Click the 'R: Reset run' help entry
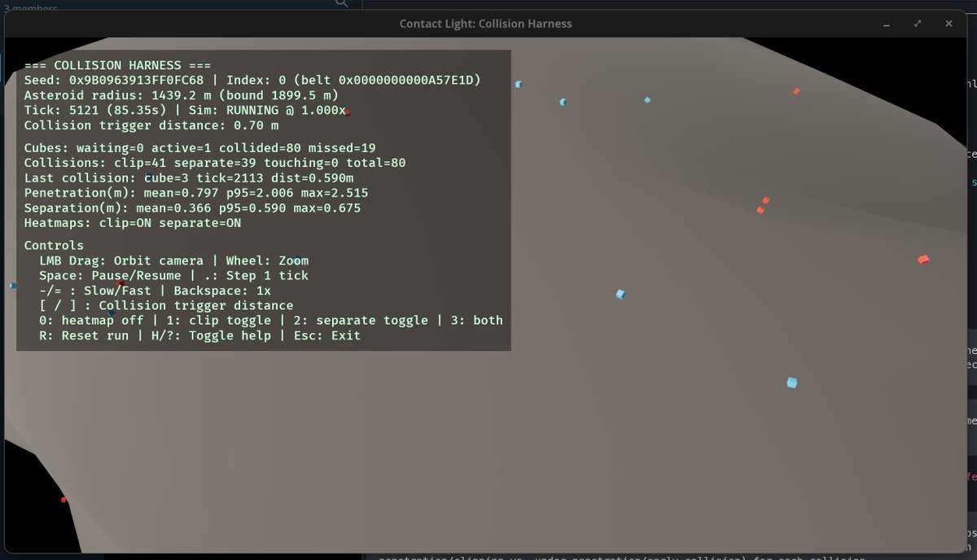This screenshot has height=560, width=977. coord(84,335)
